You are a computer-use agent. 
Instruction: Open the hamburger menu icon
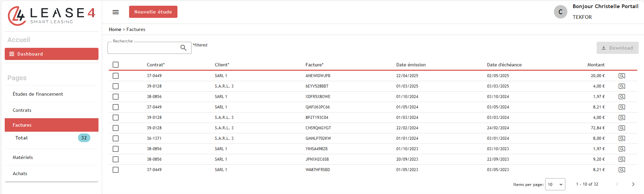[x=116, y=12]
